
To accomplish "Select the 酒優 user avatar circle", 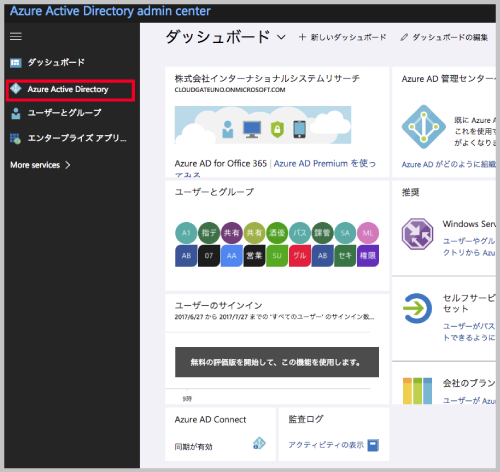I will tap(277, 233).
